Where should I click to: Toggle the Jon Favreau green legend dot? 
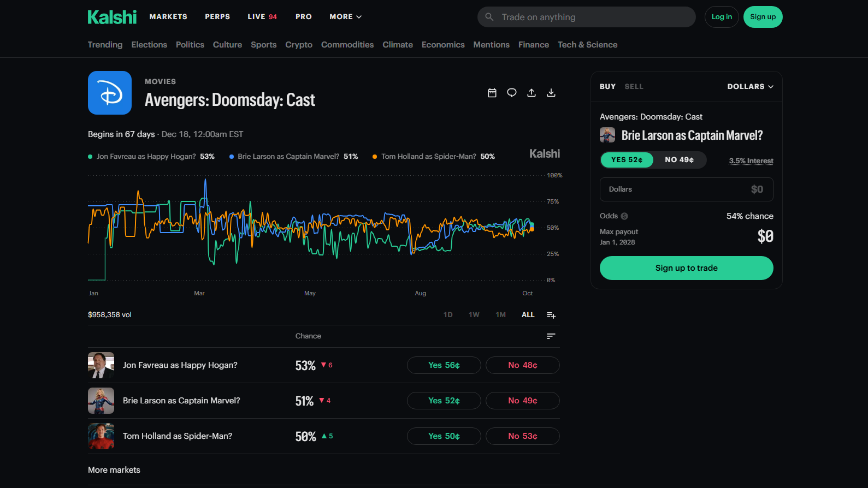90,157
